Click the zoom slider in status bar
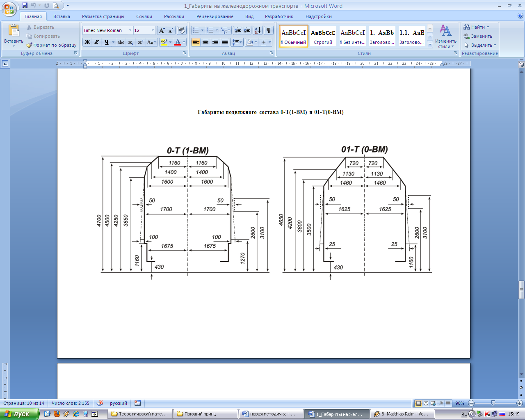Image resolution: width=525 pixels, height=420 pixels. coord(493,403)
